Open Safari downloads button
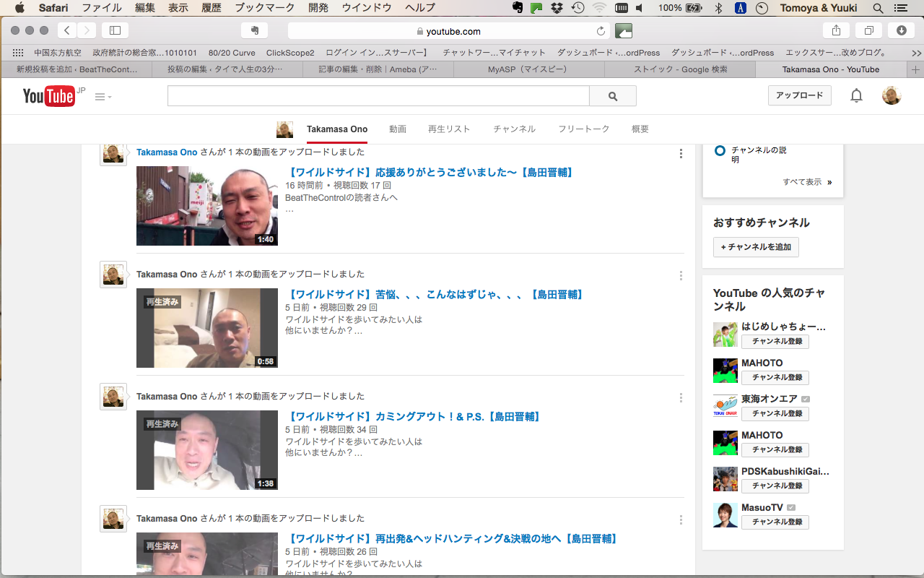This screenshot has height=578, width=924. tap(902, 30)
